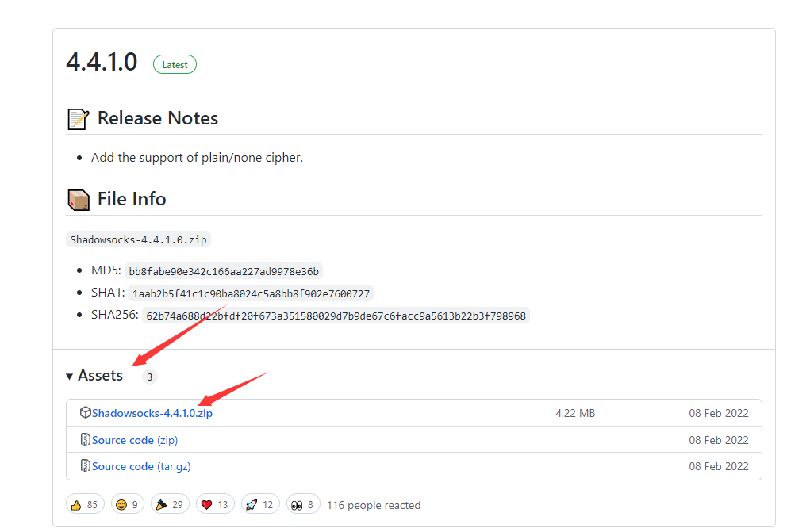This screenshot has width=791, height=532.
Task: Download Source code (zip)
Action: click(x=134, y=440)
